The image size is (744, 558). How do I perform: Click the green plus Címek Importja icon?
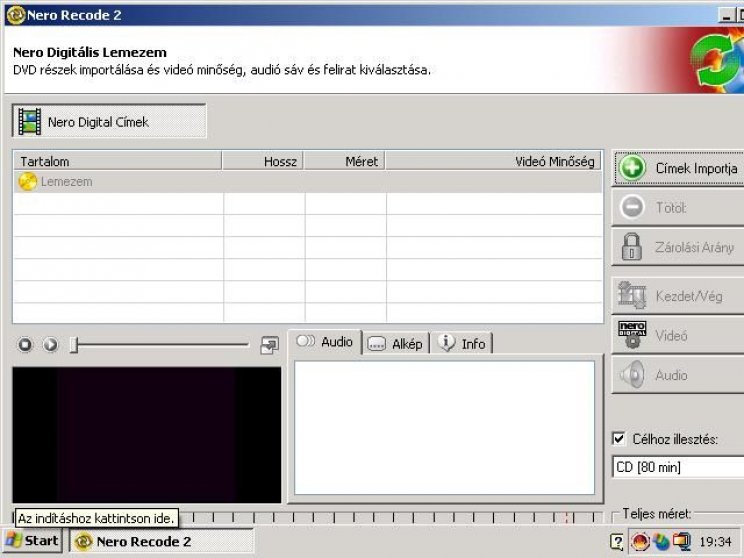coord(632,168)
